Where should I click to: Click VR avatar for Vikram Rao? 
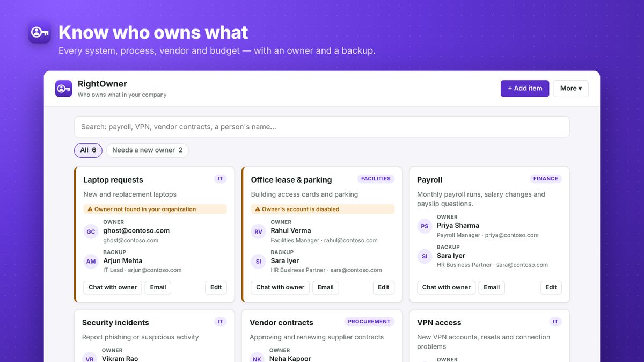click(x=90, y=358)
